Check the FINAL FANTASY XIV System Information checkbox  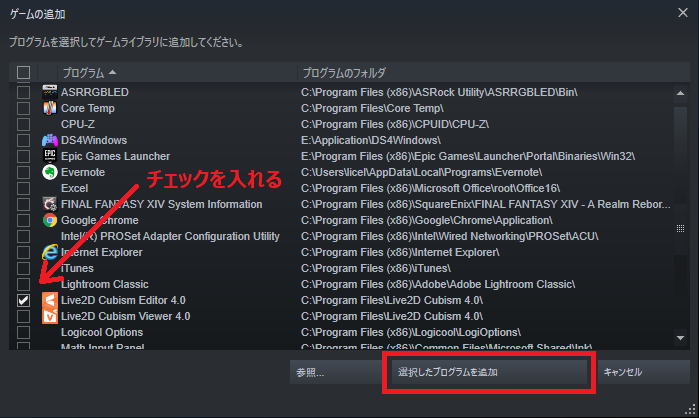23,205
